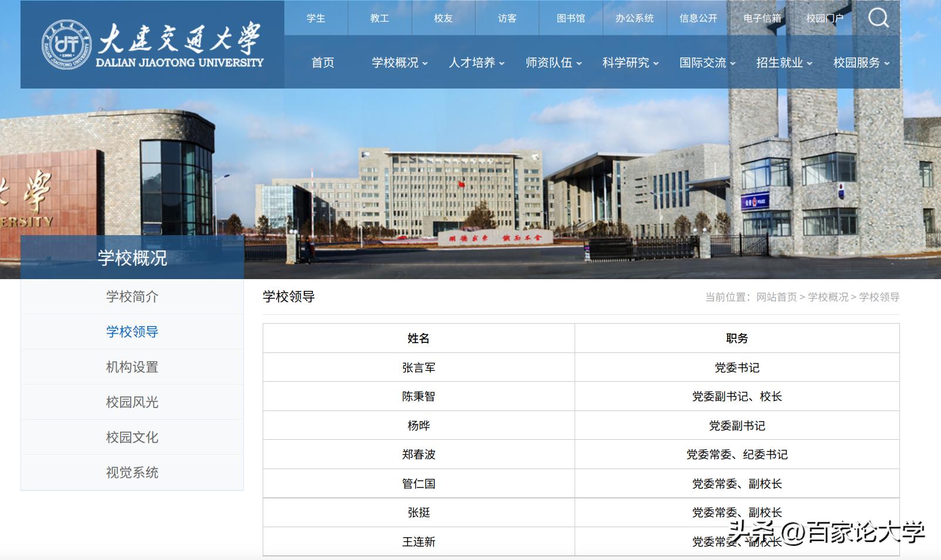Image resolution: width=941 pixels, height=560 pixels.
Task: Click 张挺's 党委常委、副校长 cell
Action: [x=737, y=513]
